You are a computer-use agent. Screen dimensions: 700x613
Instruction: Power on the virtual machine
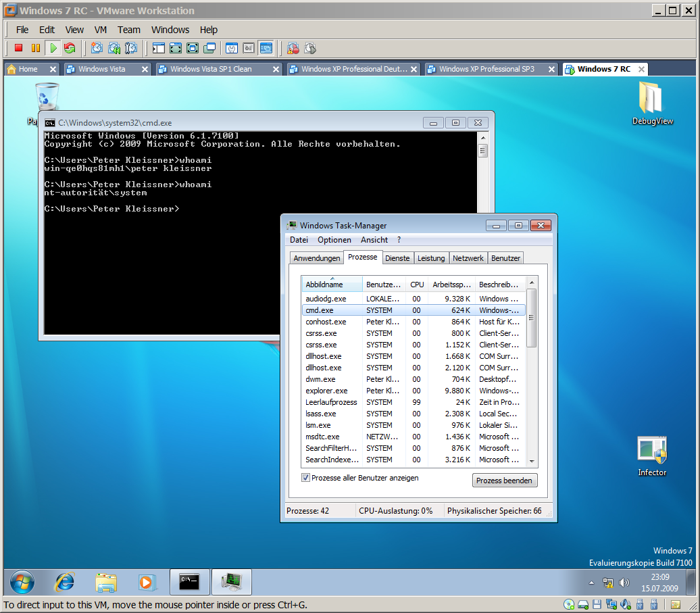[x=53, y=48]
